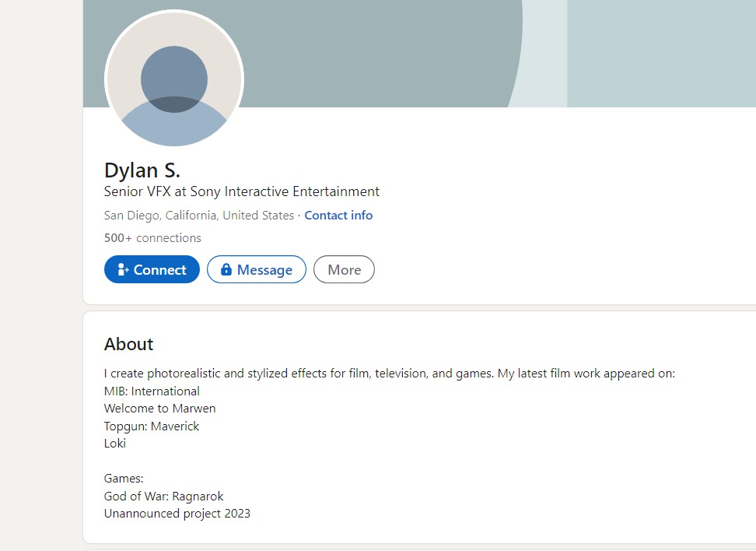Send a Message to Dylan S.
756x551 pixels.
(257, 269)
